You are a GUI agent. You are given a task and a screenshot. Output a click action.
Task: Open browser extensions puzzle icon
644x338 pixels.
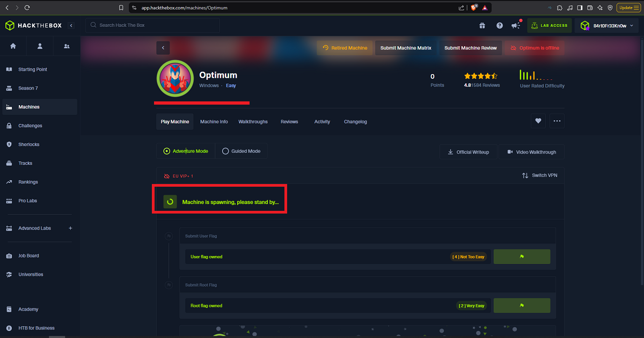(559, 8)
